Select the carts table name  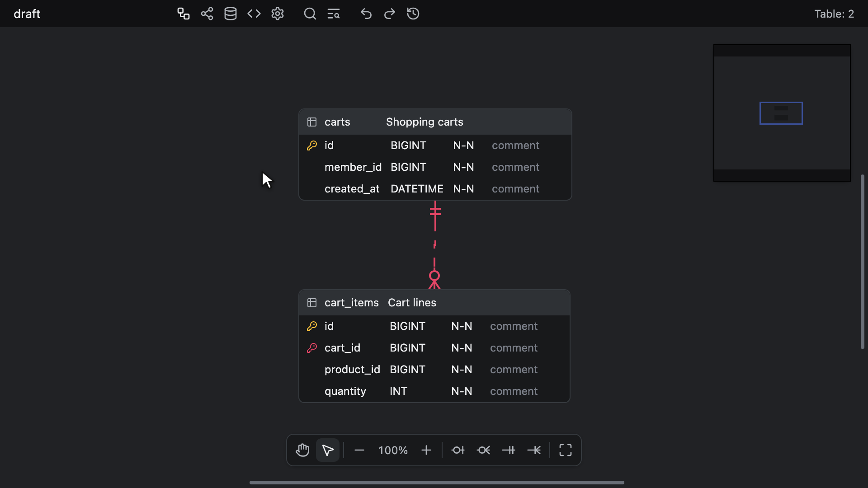337,122
